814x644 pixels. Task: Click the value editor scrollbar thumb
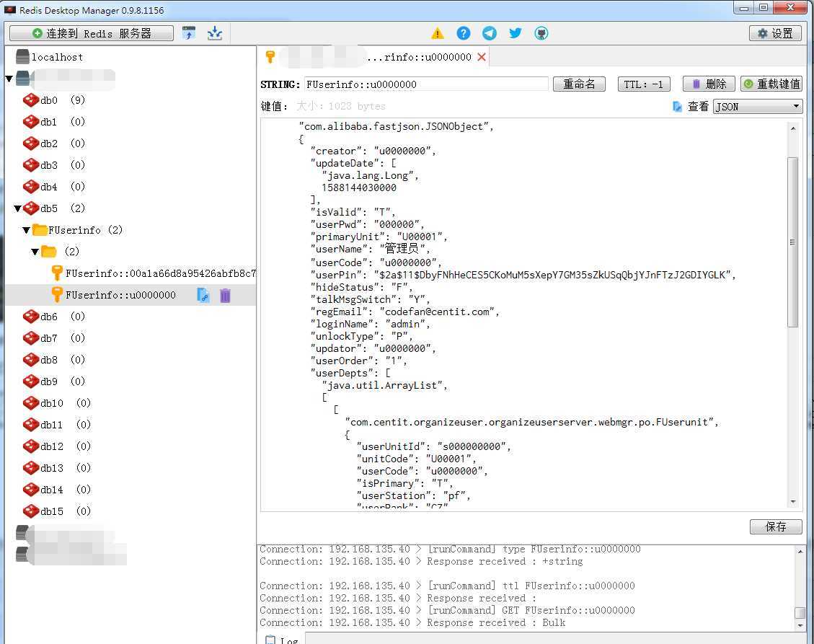pos(792,242)
